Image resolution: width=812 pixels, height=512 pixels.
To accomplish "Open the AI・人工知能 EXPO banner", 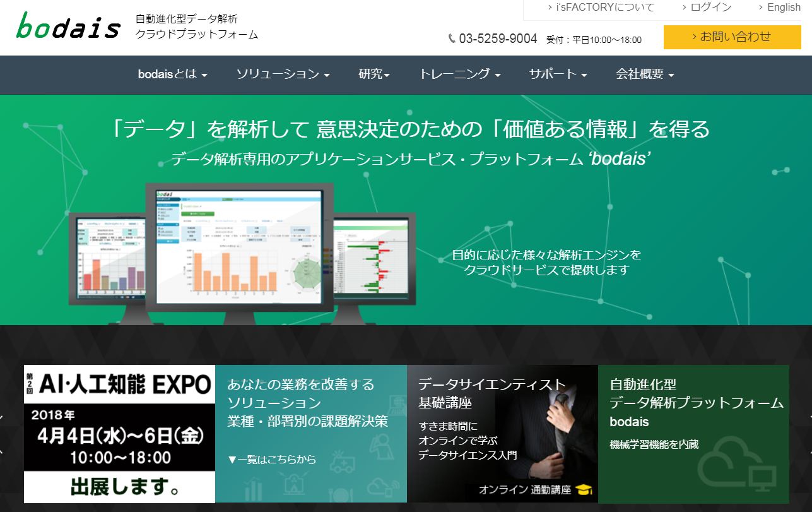I will 120,434.
